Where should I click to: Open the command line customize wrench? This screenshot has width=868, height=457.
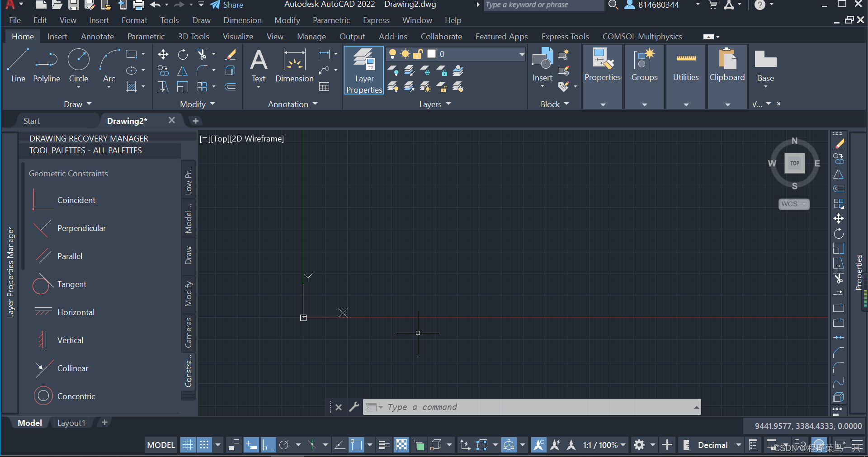[354, 407]
